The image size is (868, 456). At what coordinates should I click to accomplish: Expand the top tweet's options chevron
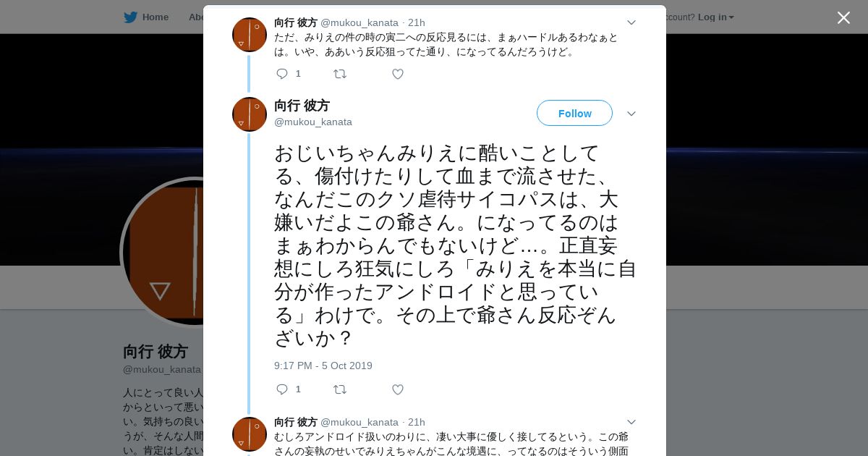pyautogui.click(x=631, y=22)
